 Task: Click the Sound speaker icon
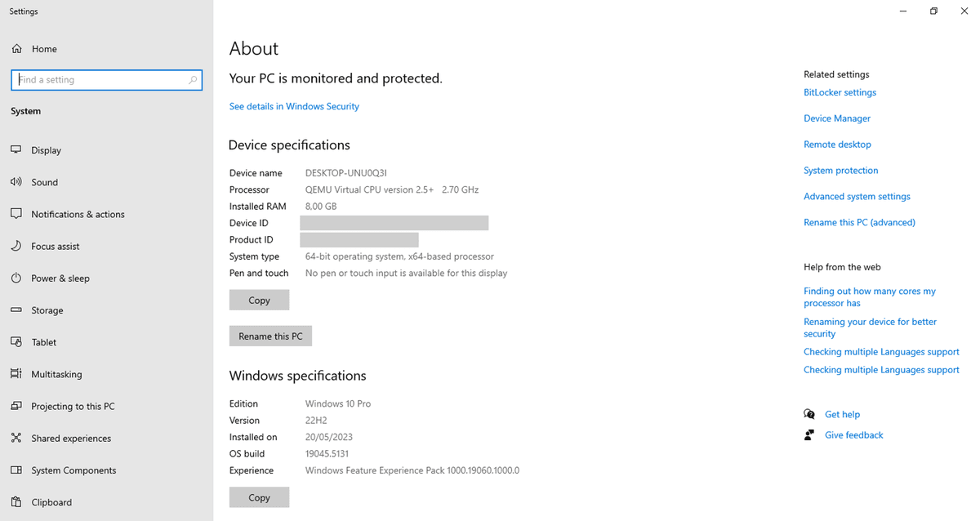(16, 182)
